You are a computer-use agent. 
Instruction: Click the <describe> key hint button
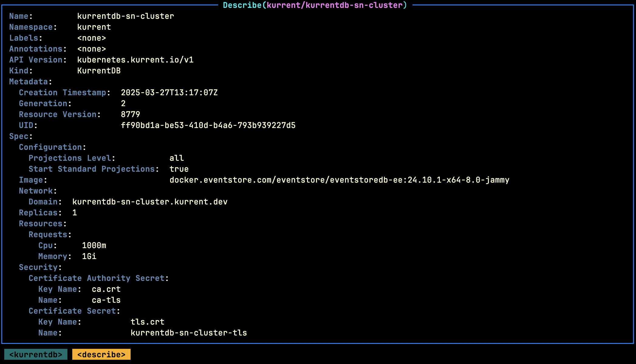[101, 354]
